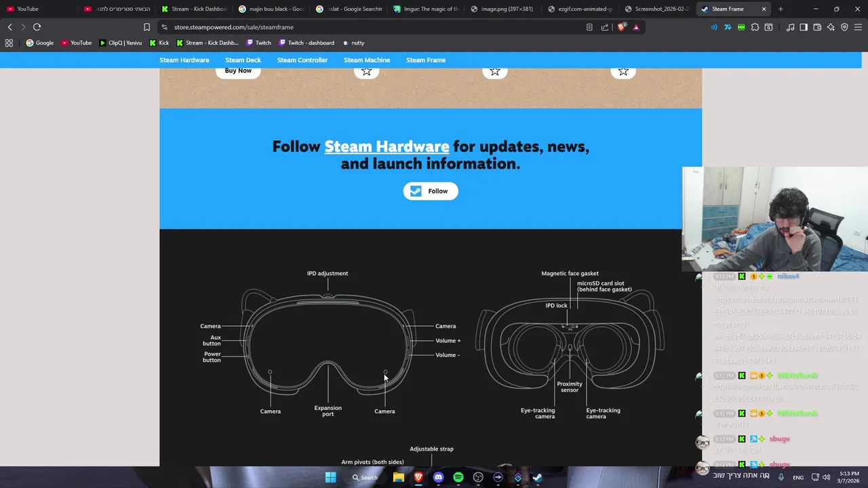
Task: Switch input language via ENG indicator
Action: [x=798, y=477]
